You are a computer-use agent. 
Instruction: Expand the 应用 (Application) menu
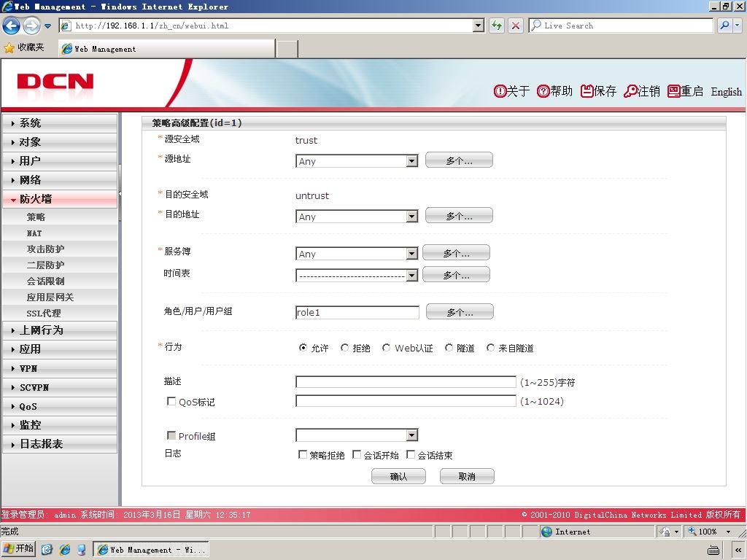point(60,349)
